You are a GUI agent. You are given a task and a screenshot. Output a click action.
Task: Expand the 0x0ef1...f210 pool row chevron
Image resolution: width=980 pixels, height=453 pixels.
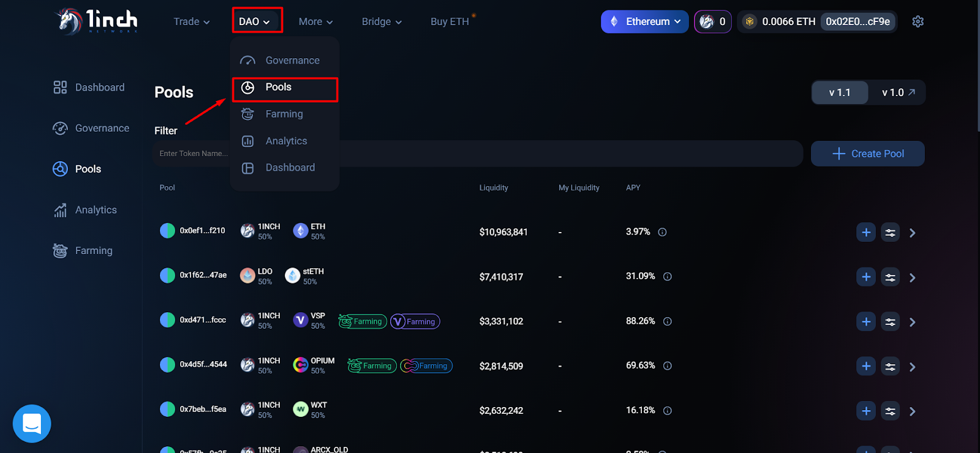click(913, 233)
